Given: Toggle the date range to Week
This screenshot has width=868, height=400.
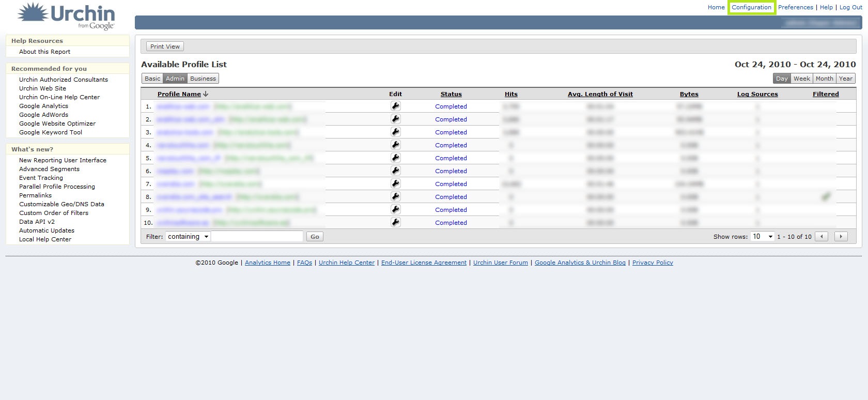Looking at the screenshot, I should pyautogui.click(x=801, y=79).
